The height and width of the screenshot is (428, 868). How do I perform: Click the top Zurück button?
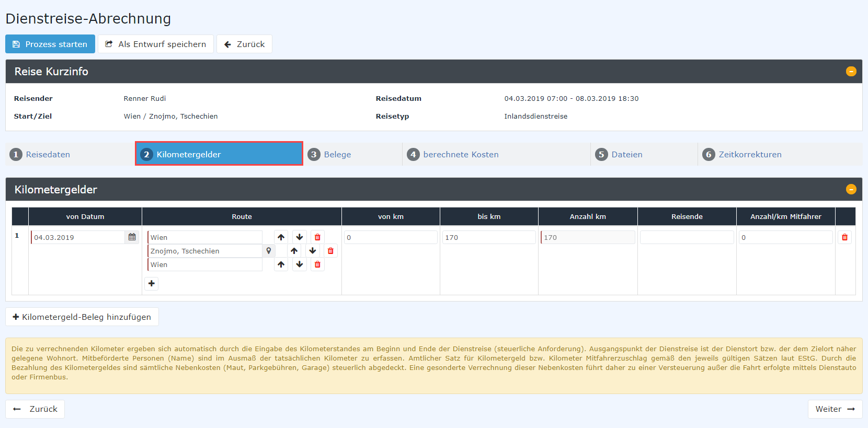coord(244,44)
